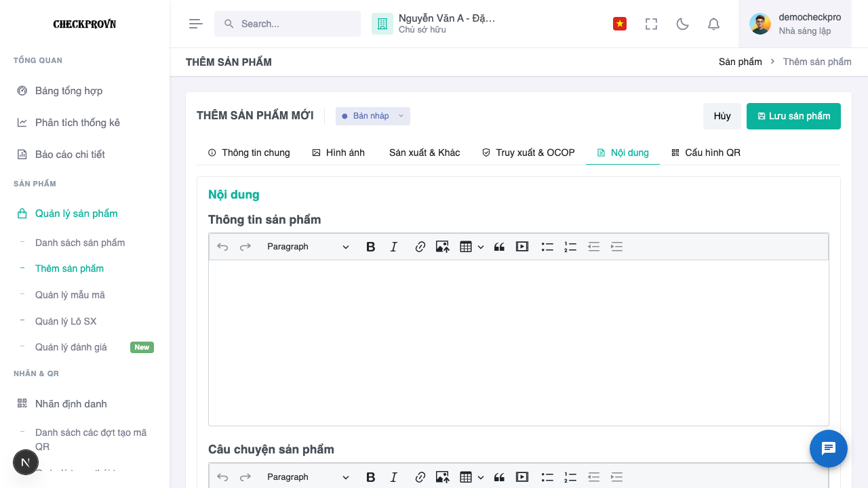Click inside Thông tin sản phẩm editor text area

[519, 343]
